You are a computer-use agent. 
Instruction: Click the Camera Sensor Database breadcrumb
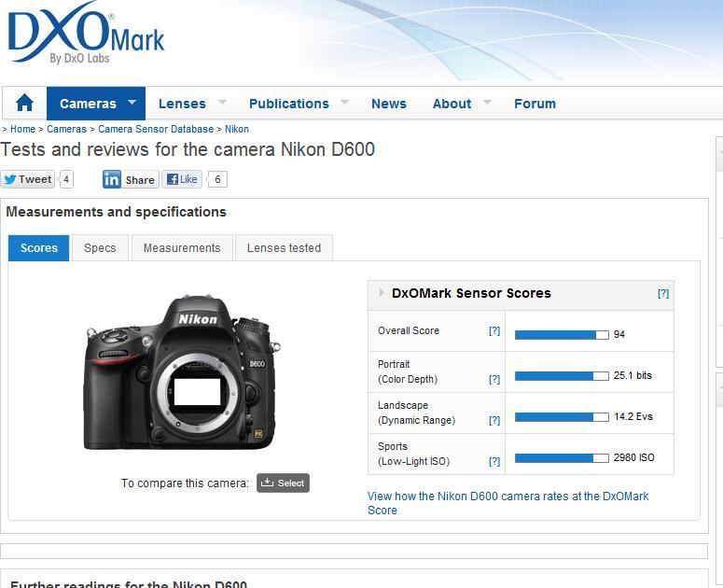pyautogui.click(x=156, y=129)
